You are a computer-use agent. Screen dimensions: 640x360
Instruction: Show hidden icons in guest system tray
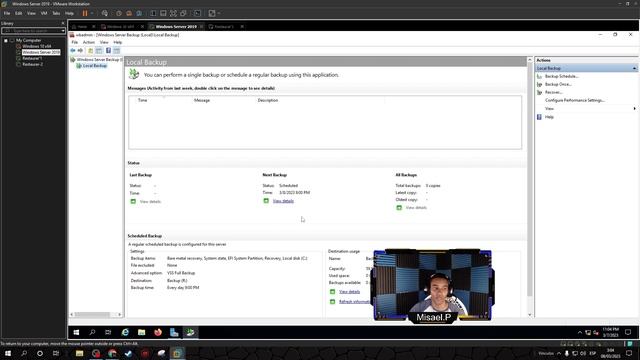[x=580, y=332]
